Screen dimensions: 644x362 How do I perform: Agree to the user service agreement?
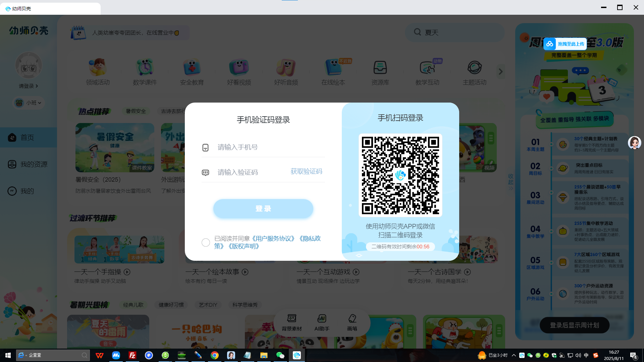pyautogui.click(x=206, y=242)
